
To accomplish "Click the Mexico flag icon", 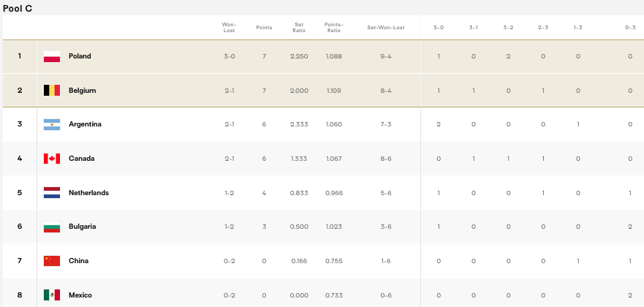I will 52,295.
